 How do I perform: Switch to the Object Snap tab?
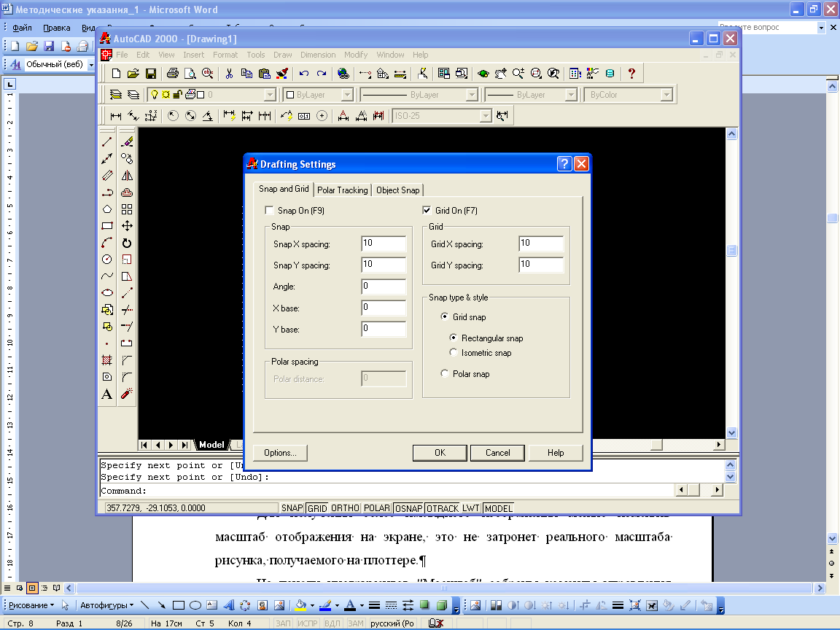coord(398,190)
